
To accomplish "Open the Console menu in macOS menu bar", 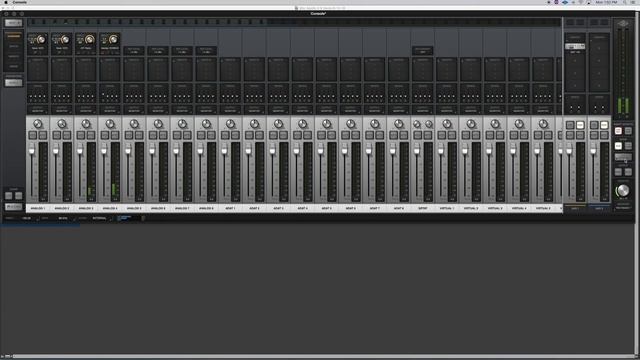I will (x=20, y=2).
